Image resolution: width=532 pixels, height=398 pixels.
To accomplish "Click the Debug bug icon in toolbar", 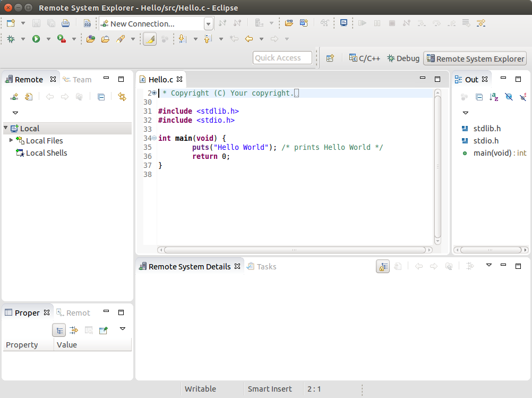I will coord(11,39).
